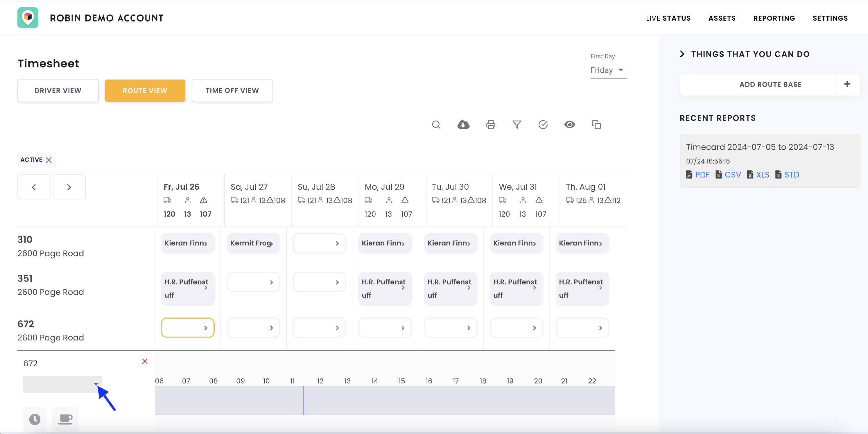The image size is (868, 434).
Task: Switch to Driver View
Action: [58, 90]
